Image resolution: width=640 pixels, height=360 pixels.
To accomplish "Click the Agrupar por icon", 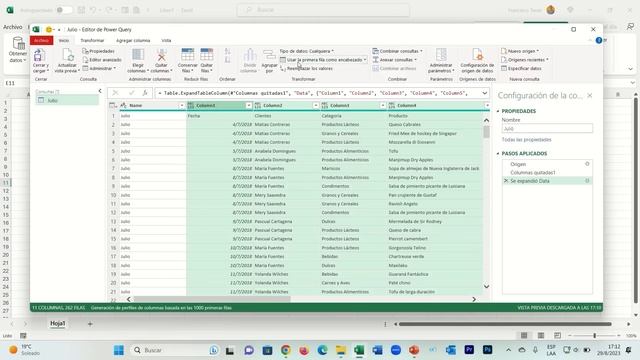I will coord(269,55).
